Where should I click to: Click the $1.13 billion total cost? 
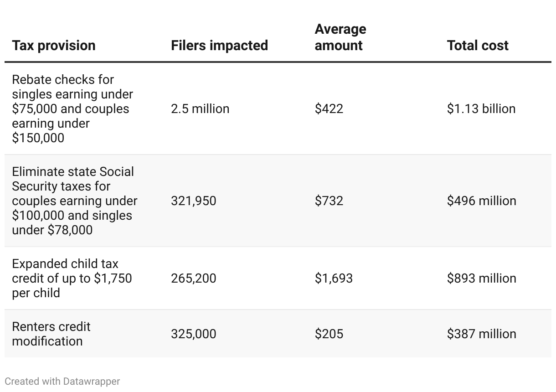point(481,108)
